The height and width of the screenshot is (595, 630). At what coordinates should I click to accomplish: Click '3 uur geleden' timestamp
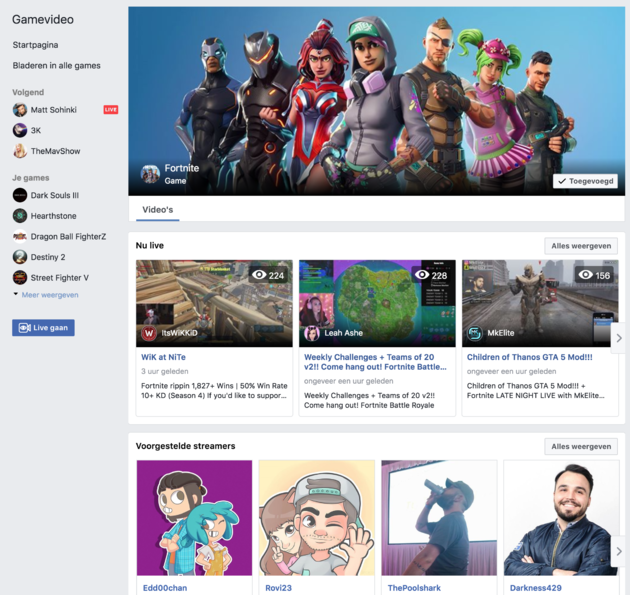click(x=165, y=371)
